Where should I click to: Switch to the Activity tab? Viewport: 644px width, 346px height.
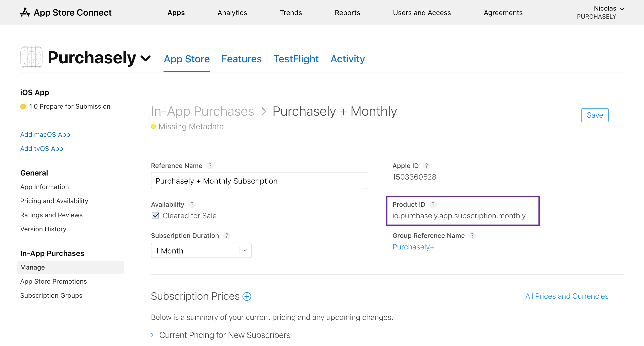[x=348, y=59]
